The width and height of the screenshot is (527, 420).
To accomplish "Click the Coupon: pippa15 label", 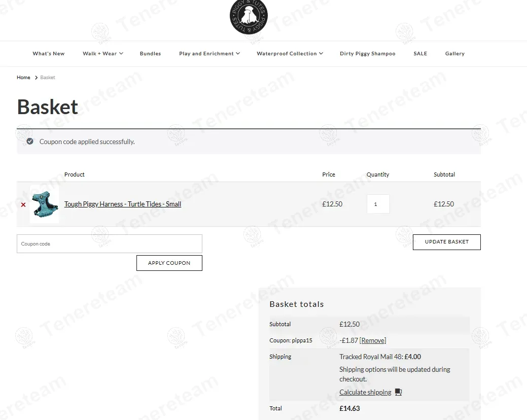I will (x=291, y=340).
